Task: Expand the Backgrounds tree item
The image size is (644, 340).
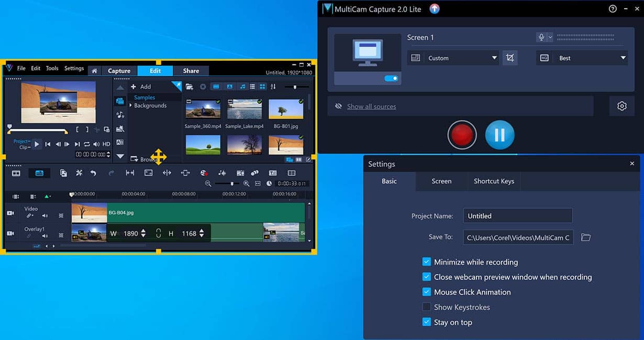Action: pyautogui.click(x=131, y=106)
